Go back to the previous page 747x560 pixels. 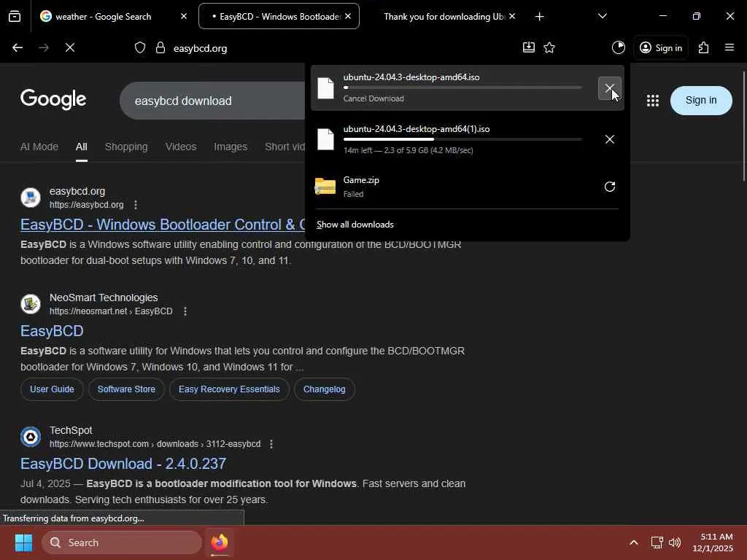pos(18,47)
